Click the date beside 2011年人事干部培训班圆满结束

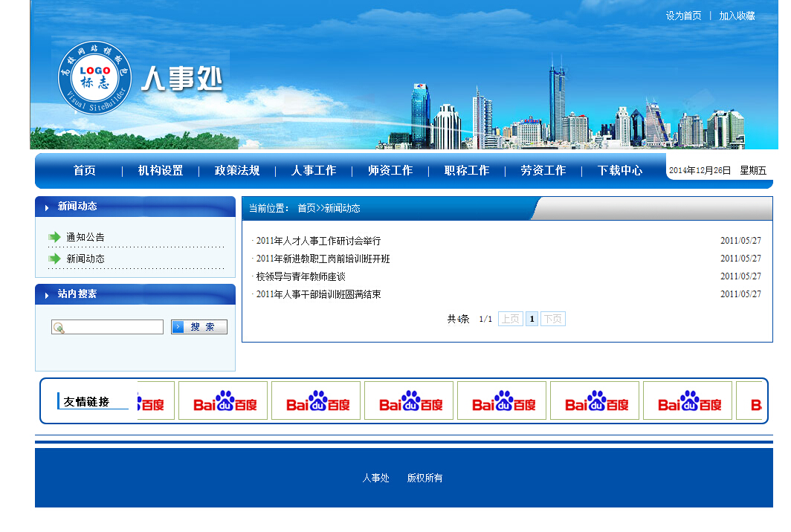point(740,293)
